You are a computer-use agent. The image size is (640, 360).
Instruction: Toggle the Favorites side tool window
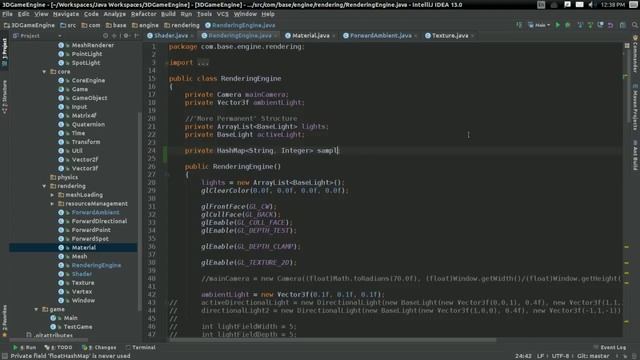pyautogui.click(x=4, y=321)
